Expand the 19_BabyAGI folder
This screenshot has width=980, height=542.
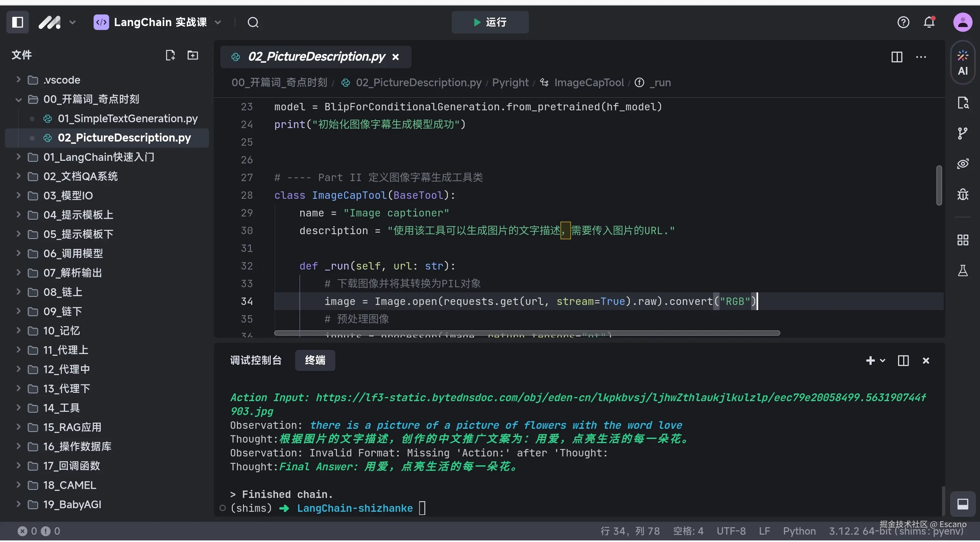point(18,504)
